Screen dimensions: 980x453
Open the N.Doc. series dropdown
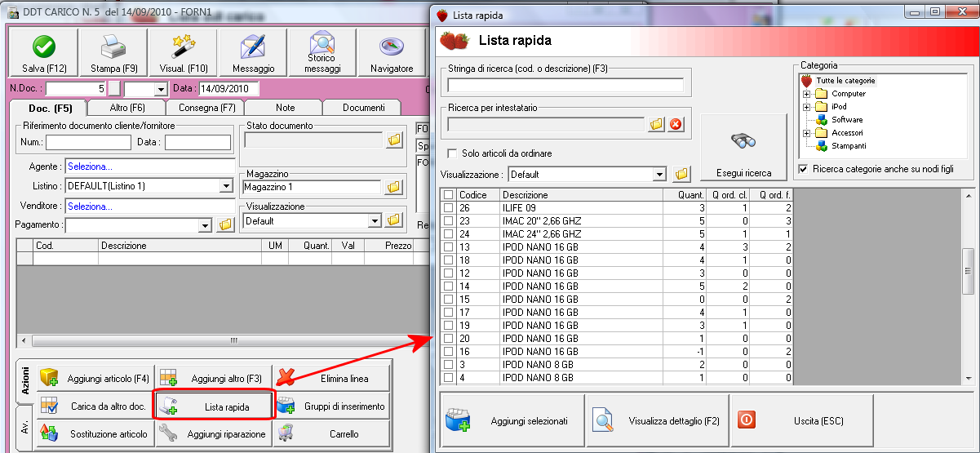click(x=160, y=89)
